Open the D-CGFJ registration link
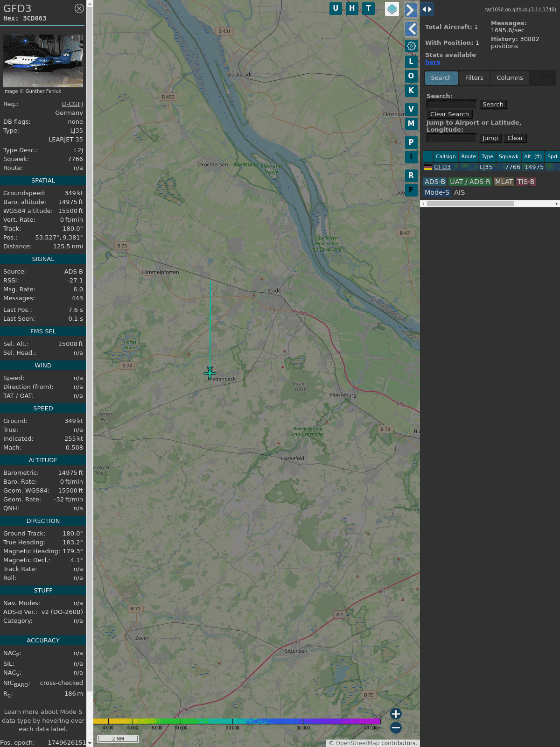Image resolution: width=560 pixels, height=747 pixels. 72,104
